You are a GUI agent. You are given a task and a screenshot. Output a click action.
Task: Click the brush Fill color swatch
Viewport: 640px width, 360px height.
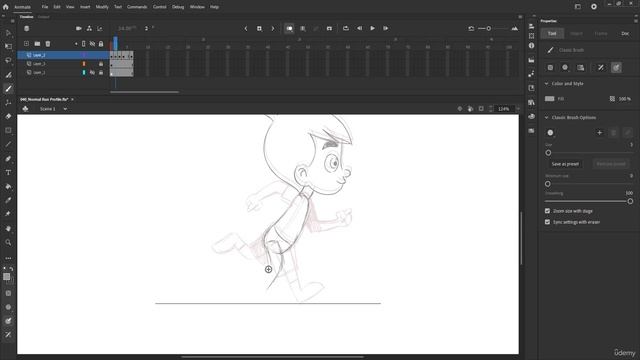550,99
